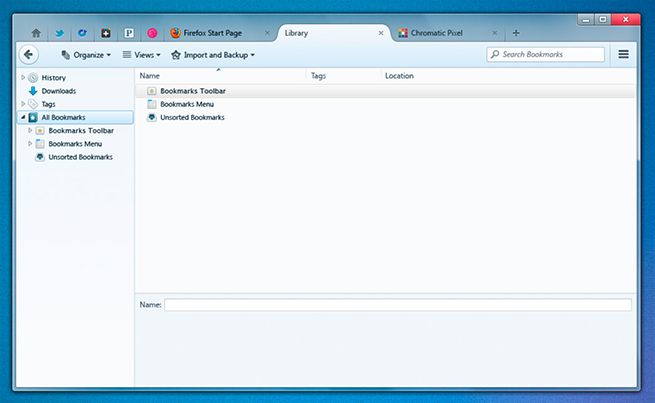655x403 pixels.
Task: Minimize the Firefox window
Action: [x=586, y=19]
